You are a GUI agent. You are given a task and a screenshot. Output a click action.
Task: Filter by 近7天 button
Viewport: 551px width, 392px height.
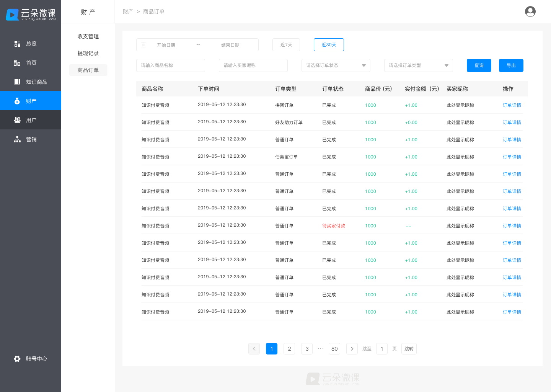point(286,45)
